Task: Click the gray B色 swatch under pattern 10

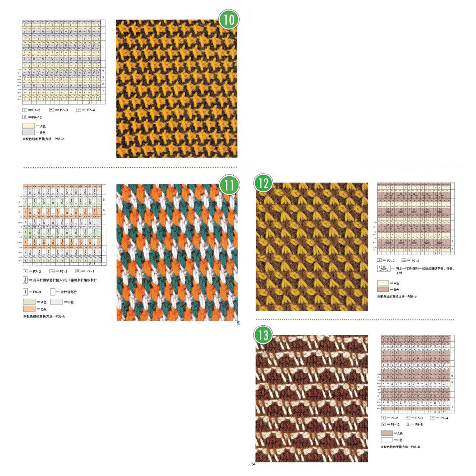Action: click(28, 133)
